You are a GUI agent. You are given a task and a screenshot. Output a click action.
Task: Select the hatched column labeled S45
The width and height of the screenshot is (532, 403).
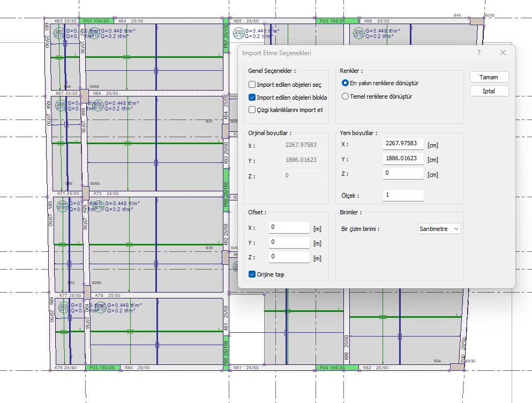(x=477, y=21)
